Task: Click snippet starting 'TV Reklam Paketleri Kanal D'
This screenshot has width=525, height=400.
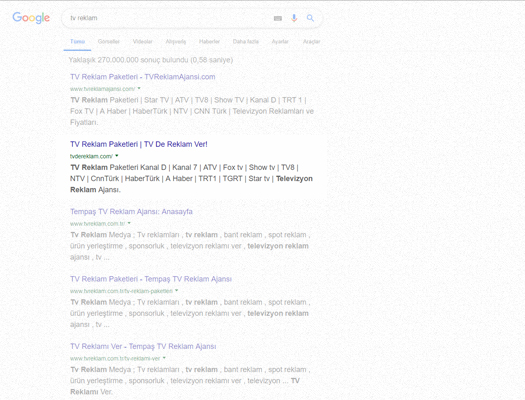Action: tap(191, 178)
